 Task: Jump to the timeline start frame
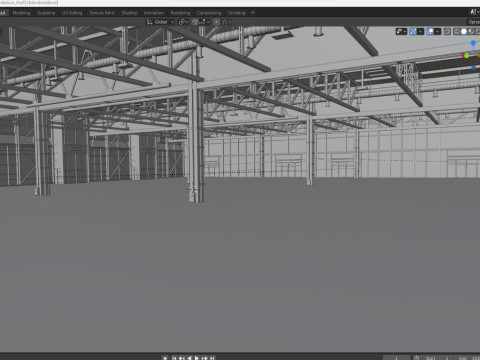[174, 358]
